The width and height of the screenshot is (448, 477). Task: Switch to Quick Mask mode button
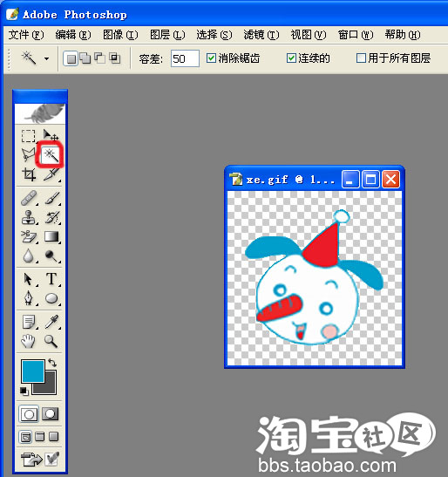coord(51,413)
